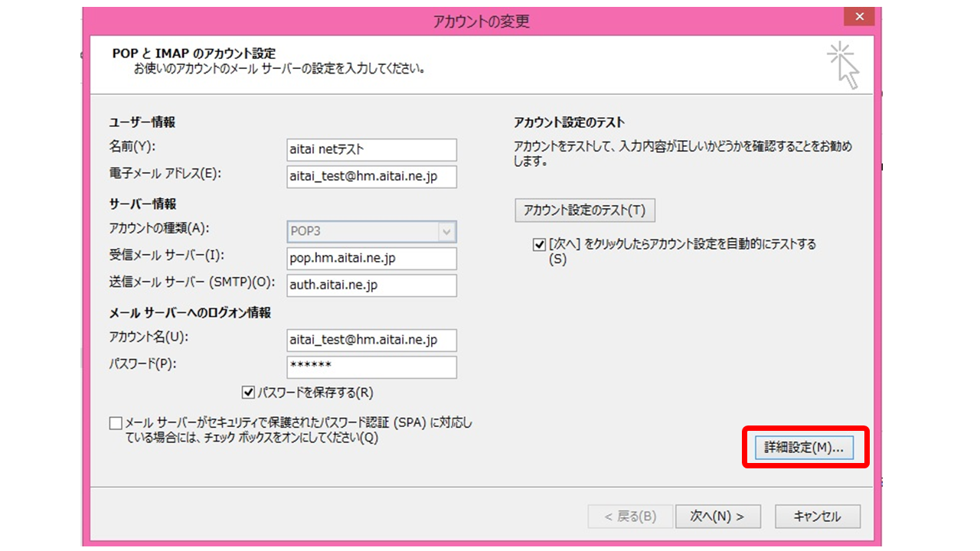Toggle パスワードを保存する checkbox
Image resolution: width=980 pixels, height=551 pixels.
(248, 393)
